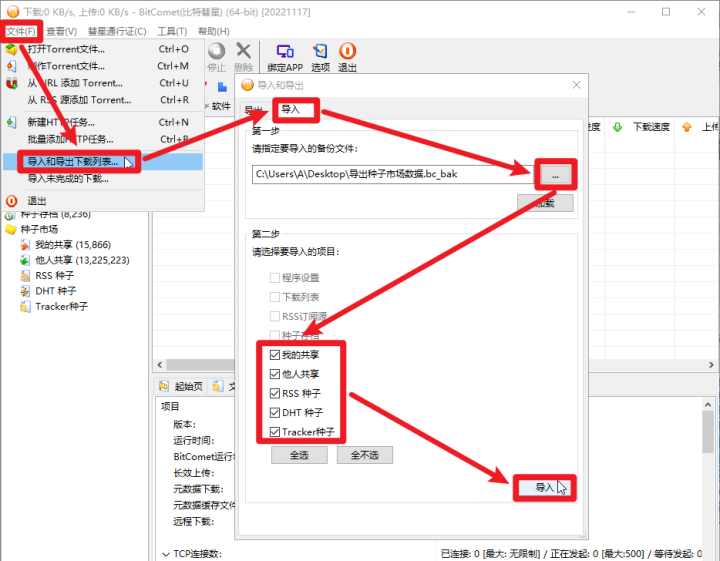This screenshot has height=561, width=720.
Task: Click the 我的共享 tree icon
Action: (25, 245)
